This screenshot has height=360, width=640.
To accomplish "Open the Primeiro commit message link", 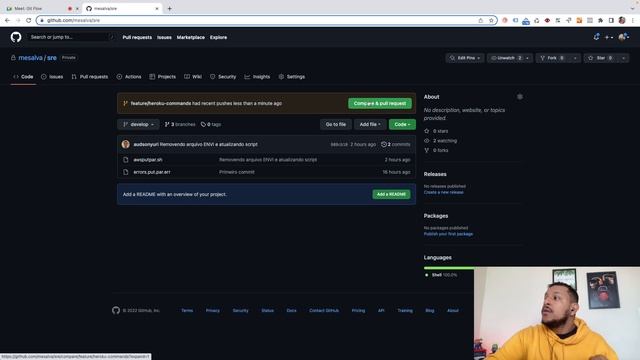I will (x=237, y=172).
